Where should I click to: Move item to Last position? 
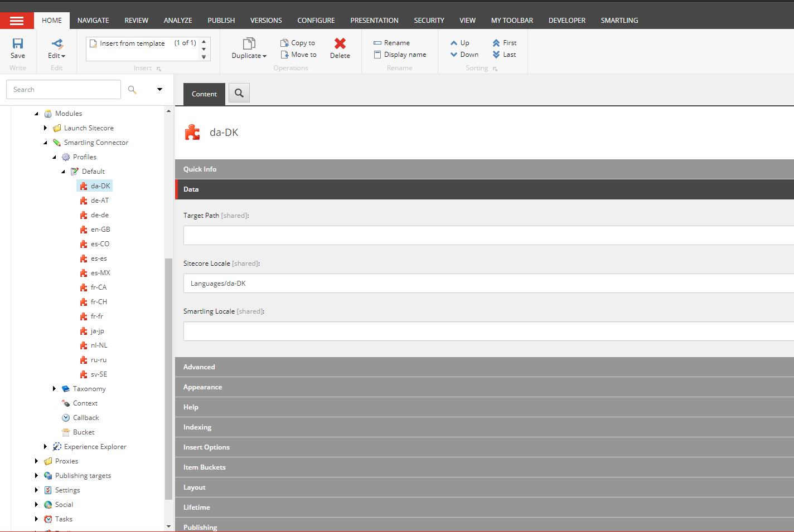click(504, 55)
